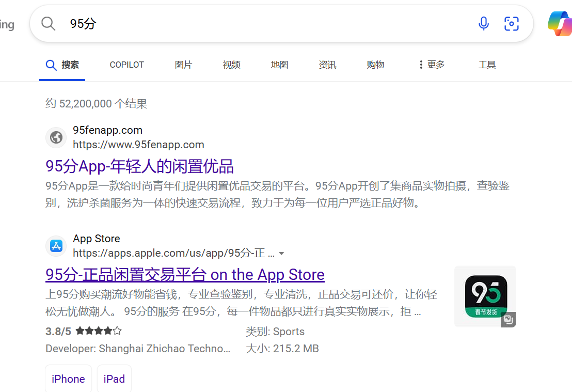Image resolution: width=572 pixels, height=392 pixels.
Task: Switch to the 资讯 tab
Action: coord(328,65)
